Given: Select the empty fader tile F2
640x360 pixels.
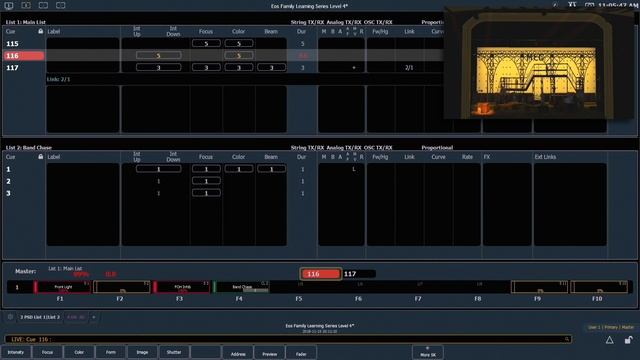Looking at the screenshot, I should (x=122, y=287).
